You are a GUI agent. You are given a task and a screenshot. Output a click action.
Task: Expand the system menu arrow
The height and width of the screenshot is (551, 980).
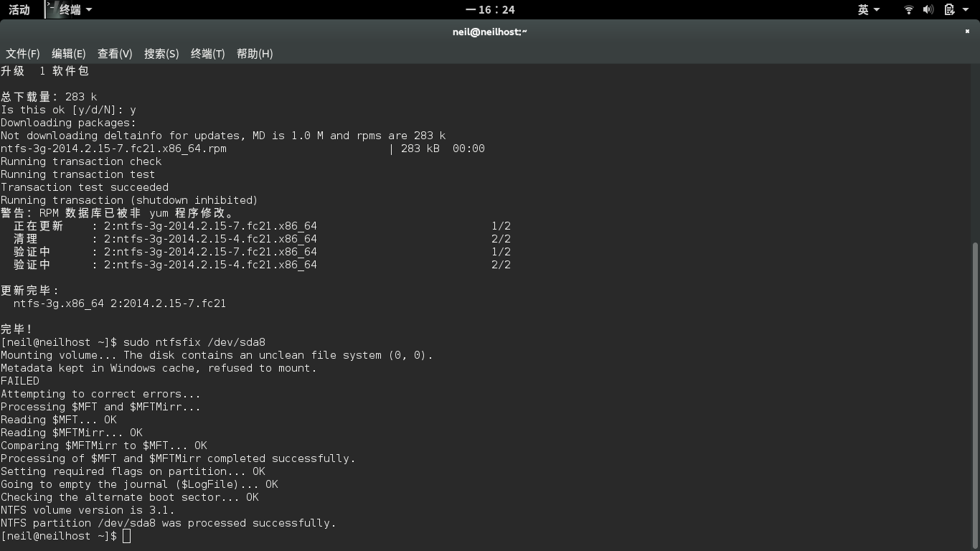[966, 9]
